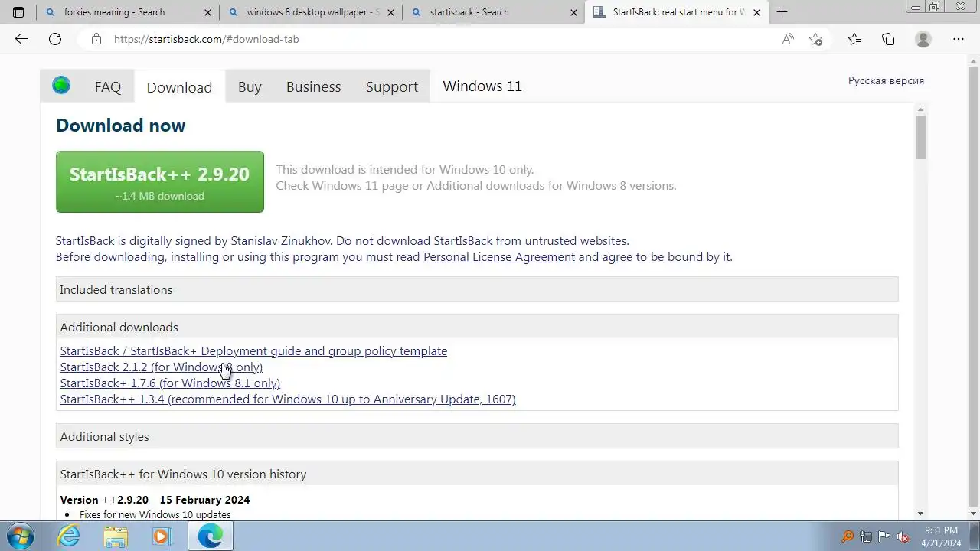Open the Collections icon in the toolbar

point(888,39)
